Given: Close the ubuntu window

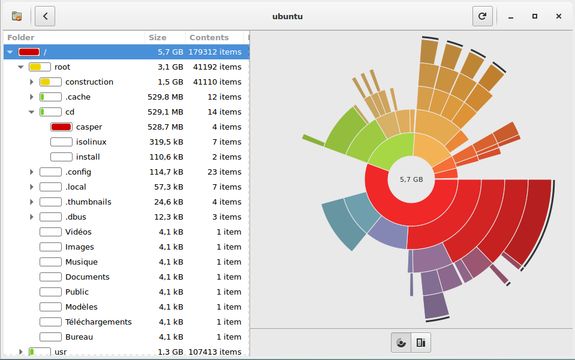Looking at the screenshot, I should coord(558,16).
